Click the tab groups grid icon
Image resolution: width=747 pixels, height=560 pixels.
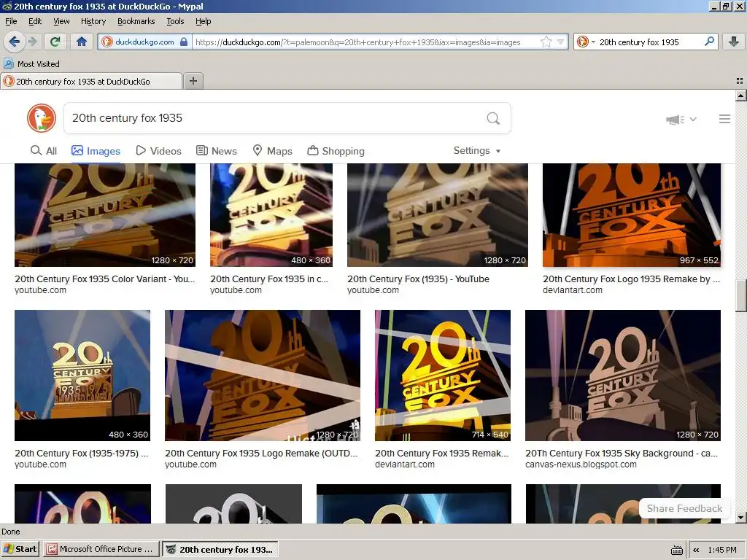(x=740, y=81)
